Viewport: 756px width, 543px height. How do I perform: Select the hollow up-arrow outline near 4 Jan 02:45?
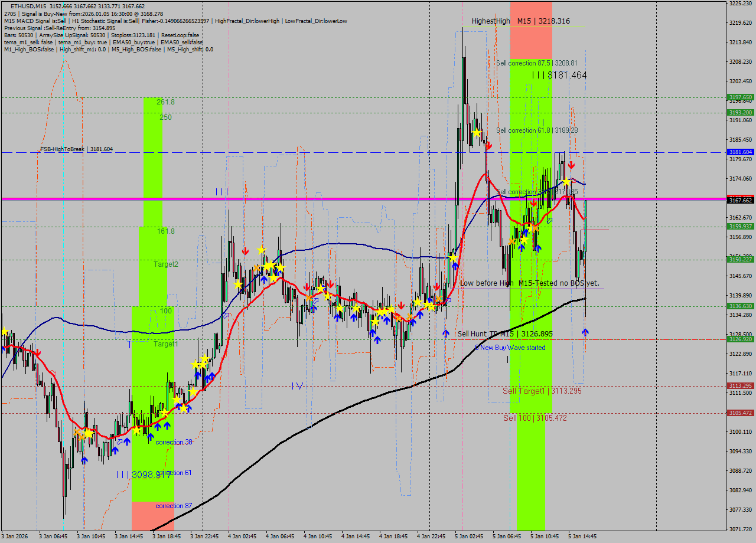(226, 316)
